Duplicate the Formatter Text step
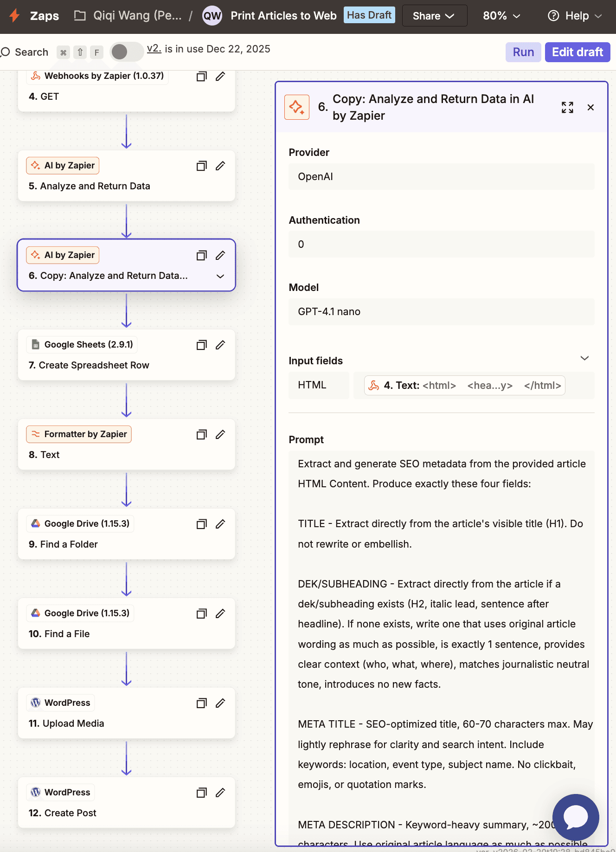This screenshot has width=616, height=852. pos(201,434)
